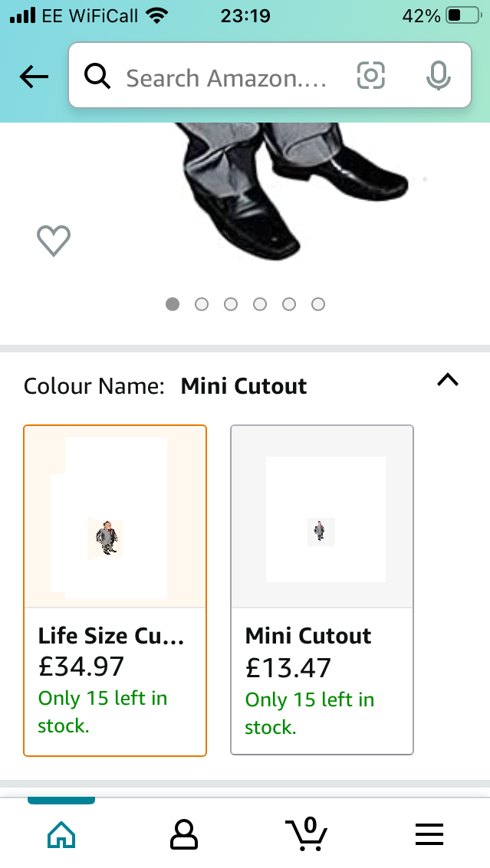490x868 pixels.
Task: Open account profile icon
Action: [184, 835]
